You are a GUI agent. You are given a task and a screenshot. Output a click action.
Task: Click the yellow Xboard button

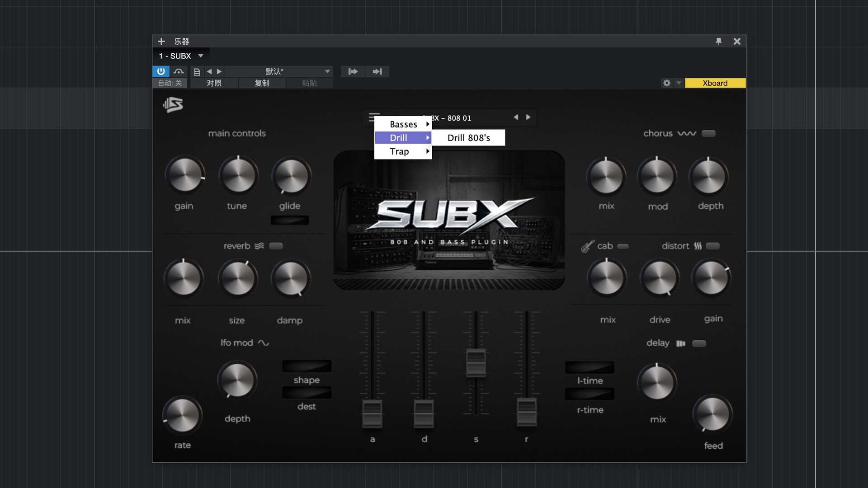tap(715, 83)
